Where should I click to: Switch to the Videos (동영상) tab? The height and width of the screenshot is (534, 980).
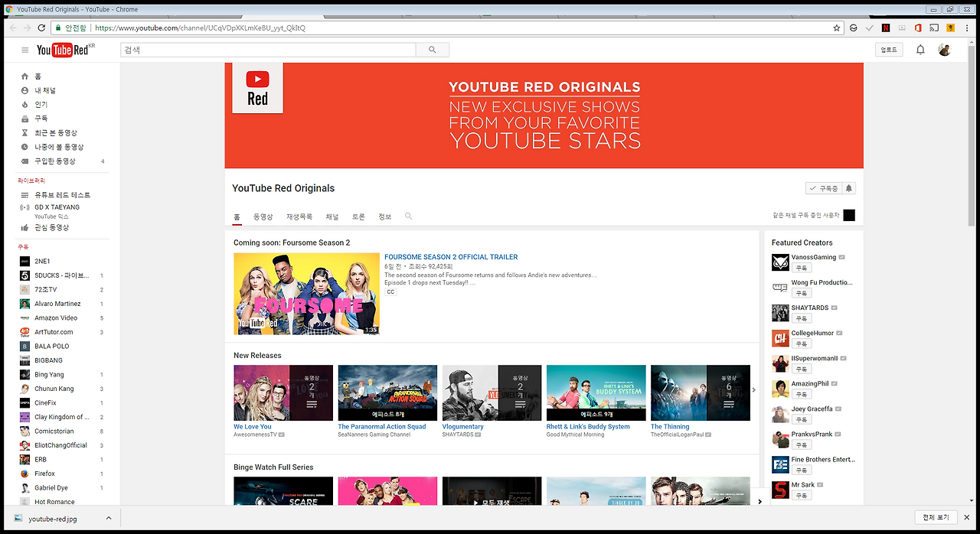pyautogui.click(x=263, y=217)
